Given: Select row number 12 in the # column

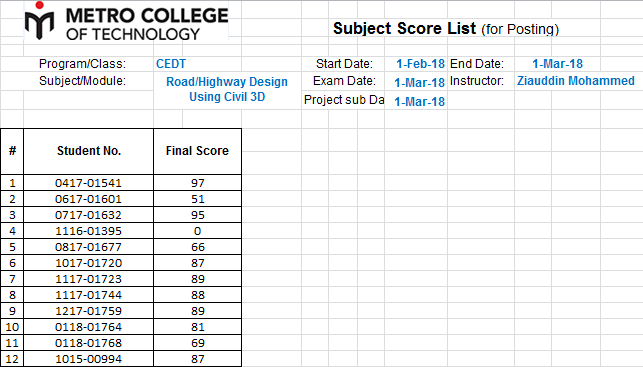Looking at the screenshot, I should point(12,359).
